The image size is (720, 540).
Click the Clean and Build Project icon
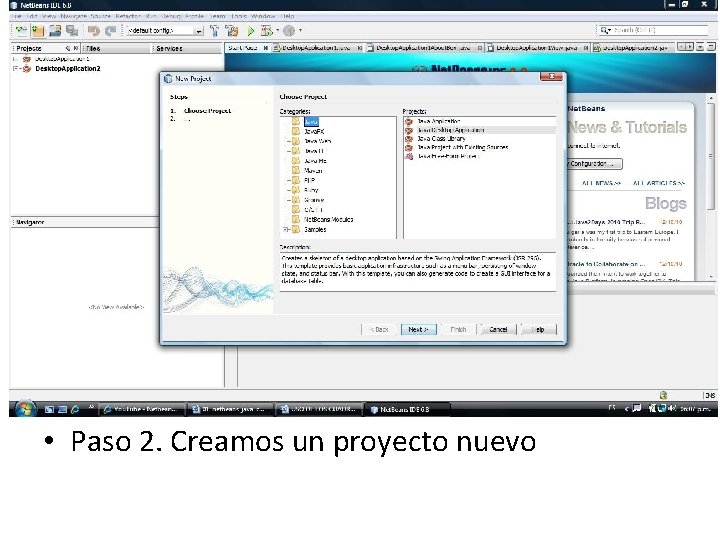[232, 31]
